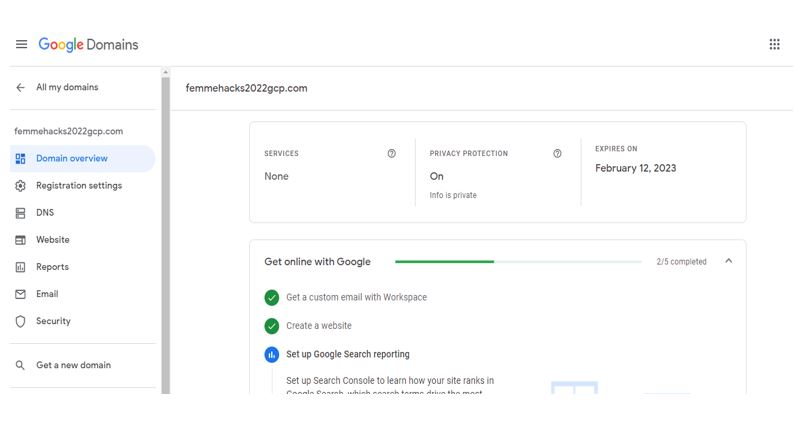Open Get a custom email with Workspace step
Viewport: 795px width, 444px height.
pos(356,298)
